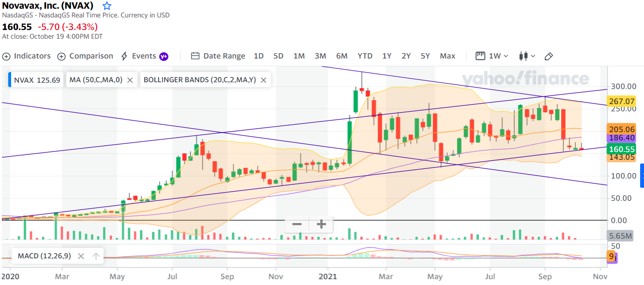This screenshot has height=285, width=644.
Task: Click the 160.55 closing price text
Action: 17,27
